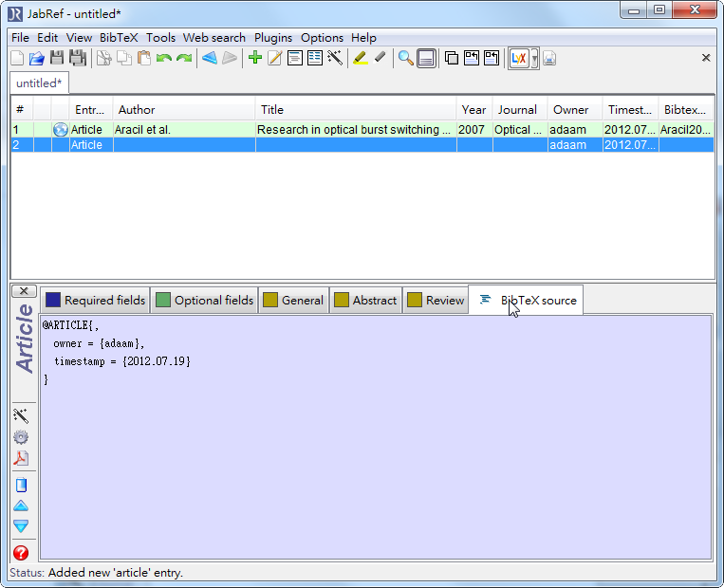The image size is (724, 588).
Task: Undo the last action with the green arrow
Action: pos(164,58)
